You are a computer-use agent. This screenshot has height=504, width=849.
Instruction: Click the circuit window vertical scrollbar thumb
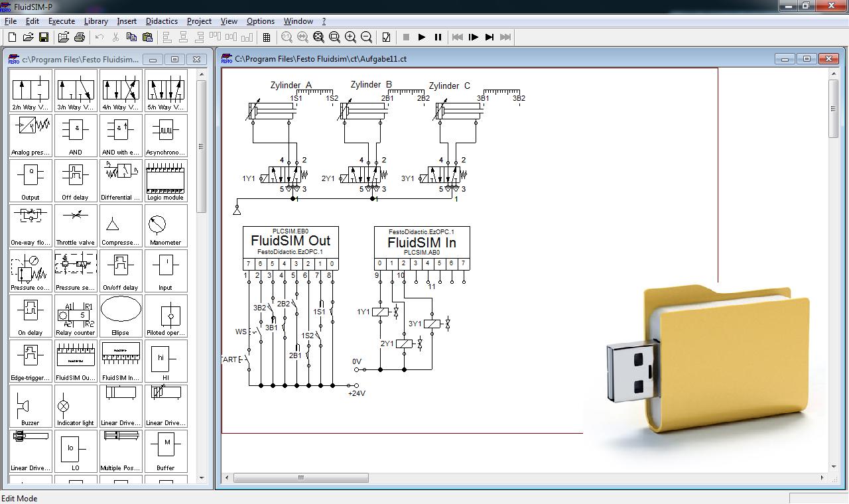click(833, 109)
